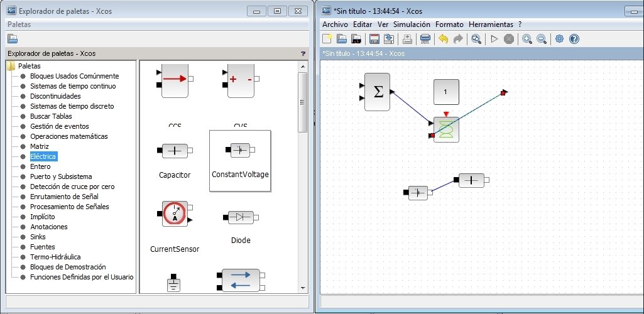644x314 pixels.
Task: Click the New diagram toolbar icon
Action: pyautogui.click(x=327, y=39)
